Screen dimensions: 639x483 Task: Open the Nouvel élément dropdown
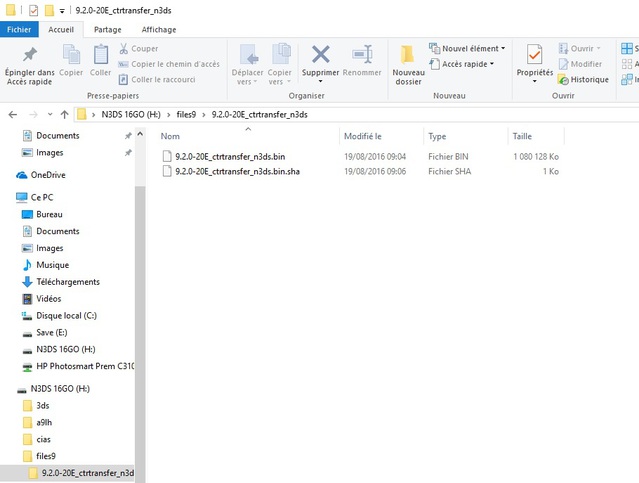tap(467, 48)
